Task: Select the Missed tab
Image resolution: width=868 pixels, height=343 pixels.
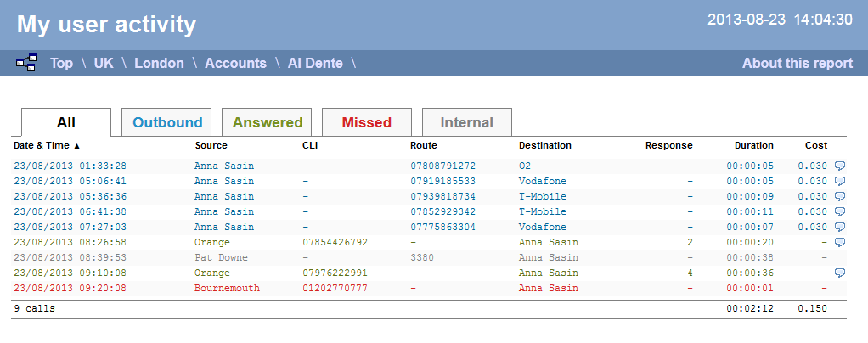Action: [366, 122]
